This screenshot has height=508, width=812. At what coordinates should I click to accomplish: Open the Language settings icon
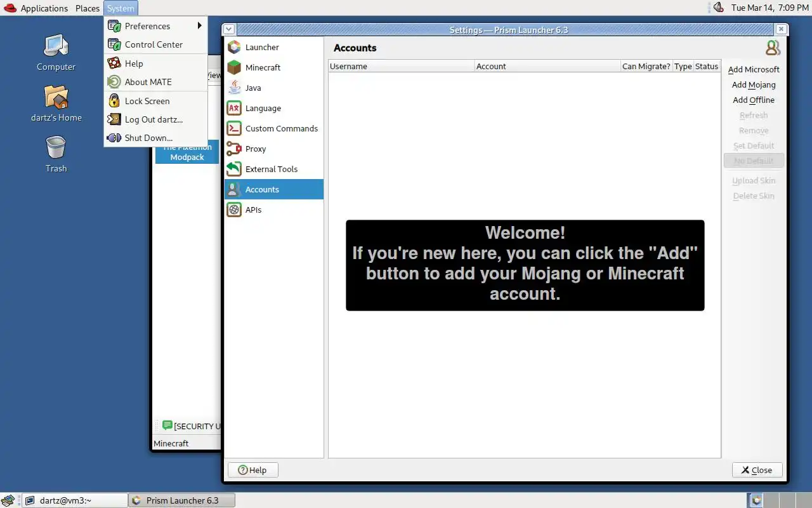[234, 108]
